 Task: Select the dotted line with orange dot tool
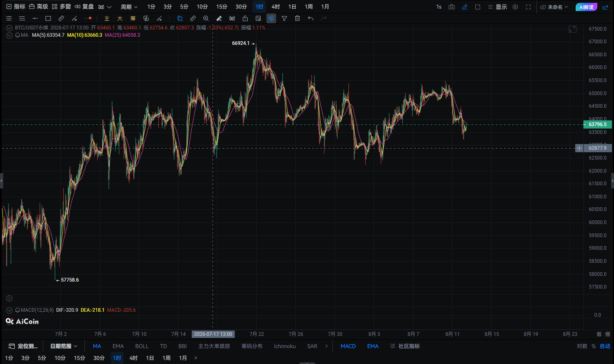[88, 18]
